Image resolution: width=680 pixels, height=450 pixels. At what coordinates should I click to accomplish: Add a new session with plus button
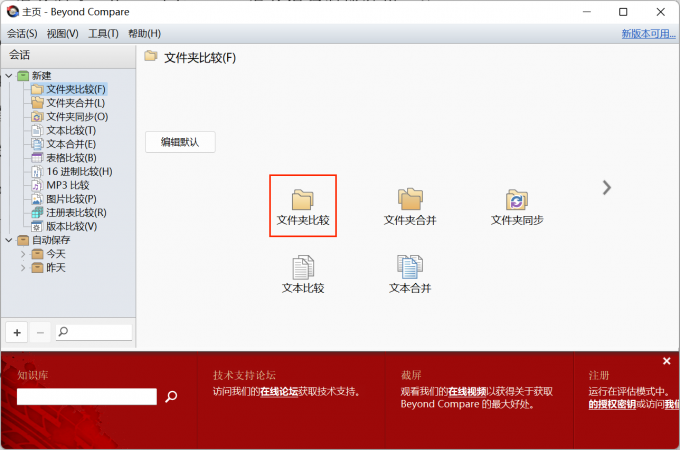pos(17,333)
